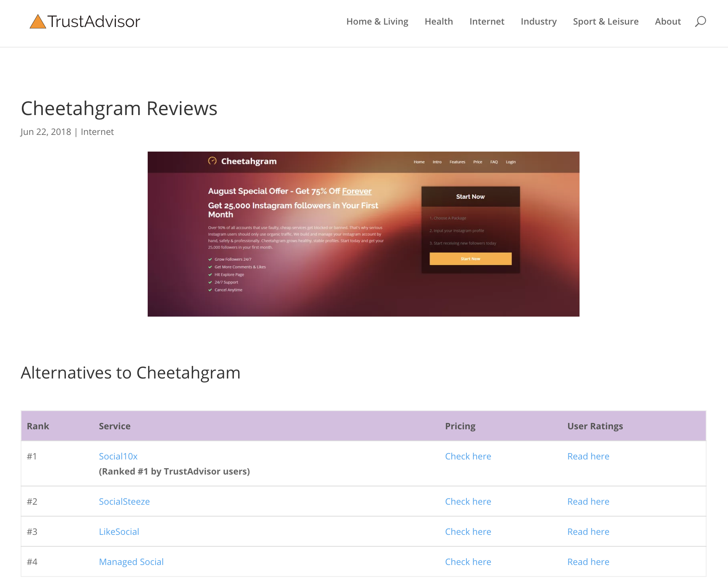
Task: Click the 'Ranked #1 by TrustAdvisor users' note
Action: pyautogui.click(x=174, y=471)
